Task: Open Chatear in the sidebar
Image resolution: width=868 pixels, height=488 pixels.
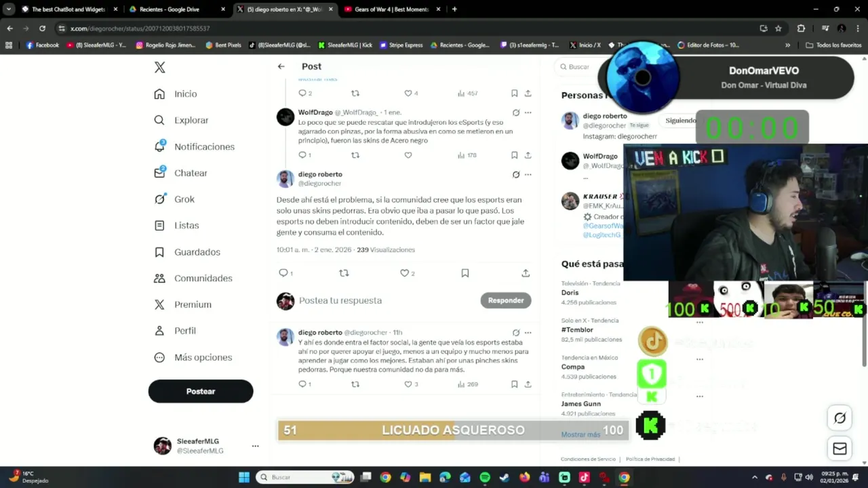Action: 180,173
